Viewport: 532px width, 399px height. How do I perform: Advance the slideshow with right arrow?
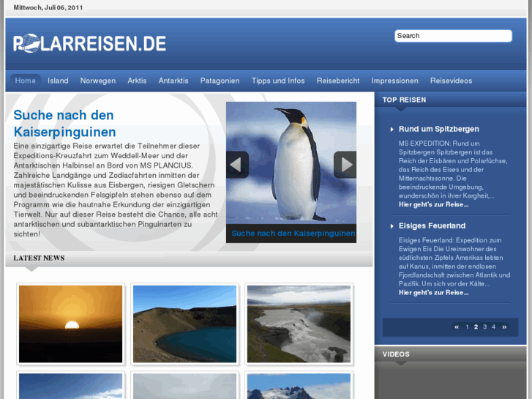point(345,165)
